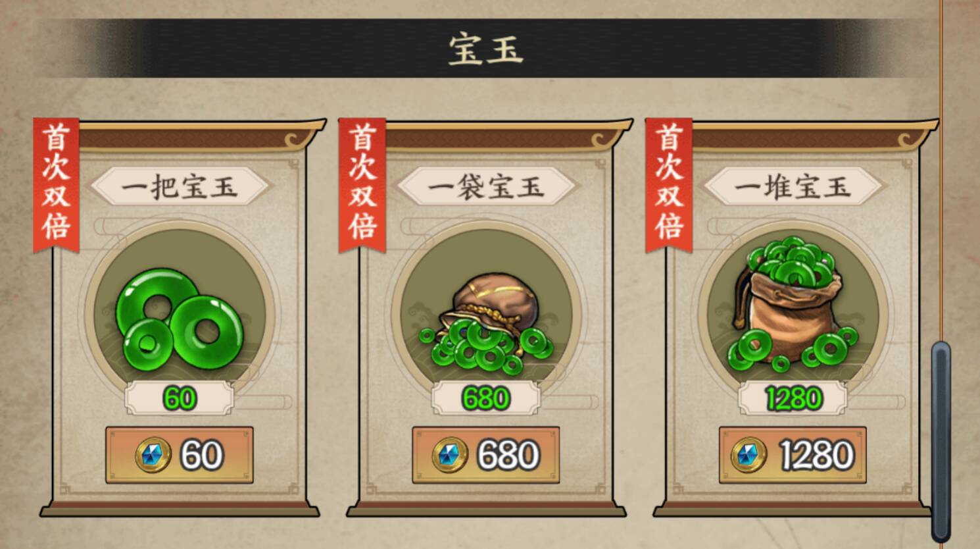Tap the large sack of jade icon
The width and height of the screenshot is (980, 549).
(793, 306)
